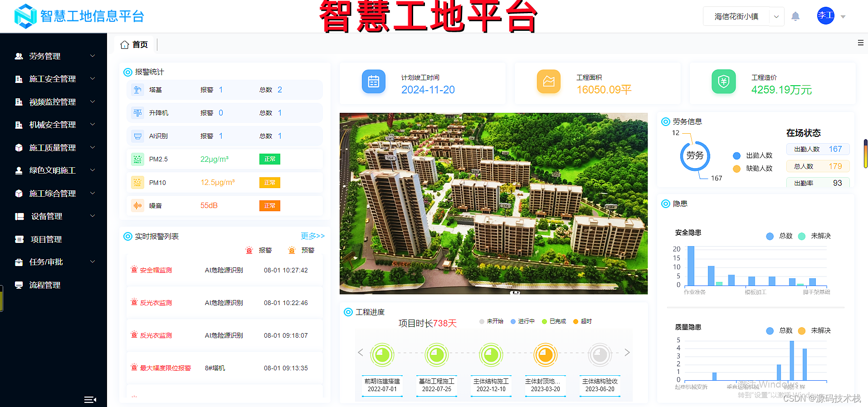The height and width of the screenshot is (407, 868).
Task: Click the 绿色文明施工 person icon
Action: (19, 170)
